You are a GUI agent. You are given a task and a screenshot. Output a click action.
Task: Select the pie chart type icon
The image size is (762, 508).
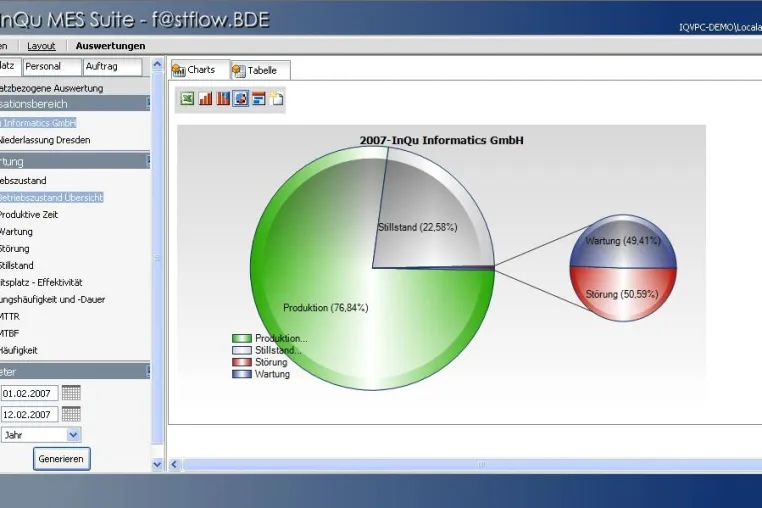pos(241,99)
